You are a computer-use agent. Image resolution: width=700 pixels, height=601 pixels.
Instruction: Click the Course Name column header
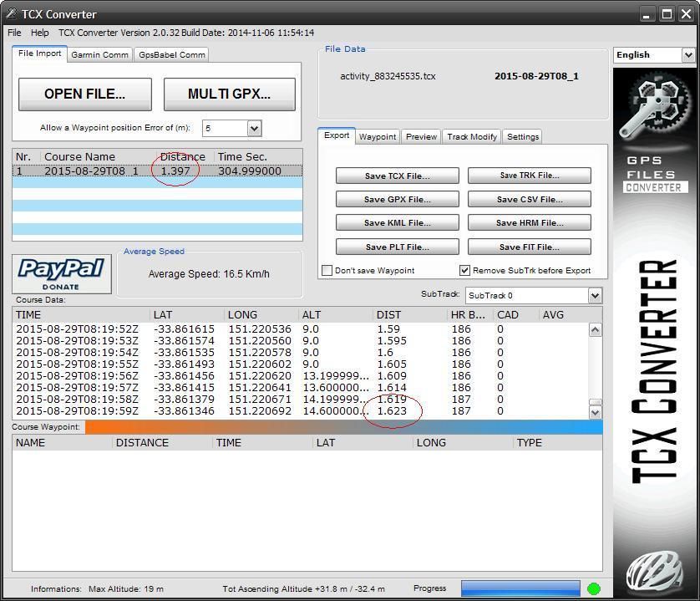pyautogui.click(x=99, y=156)
